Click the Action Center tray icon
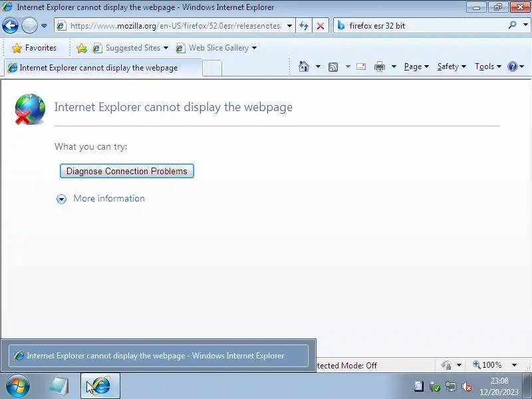 419,386
